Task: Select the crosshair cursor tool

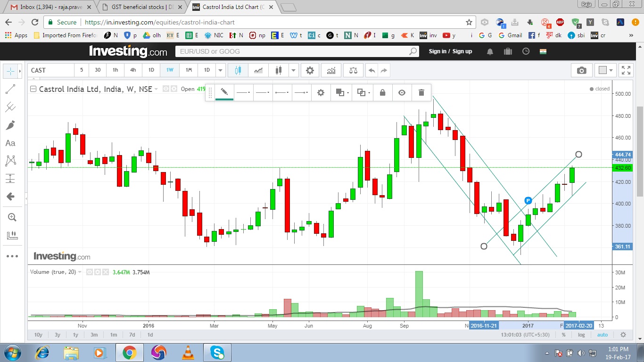Action: 11,71
